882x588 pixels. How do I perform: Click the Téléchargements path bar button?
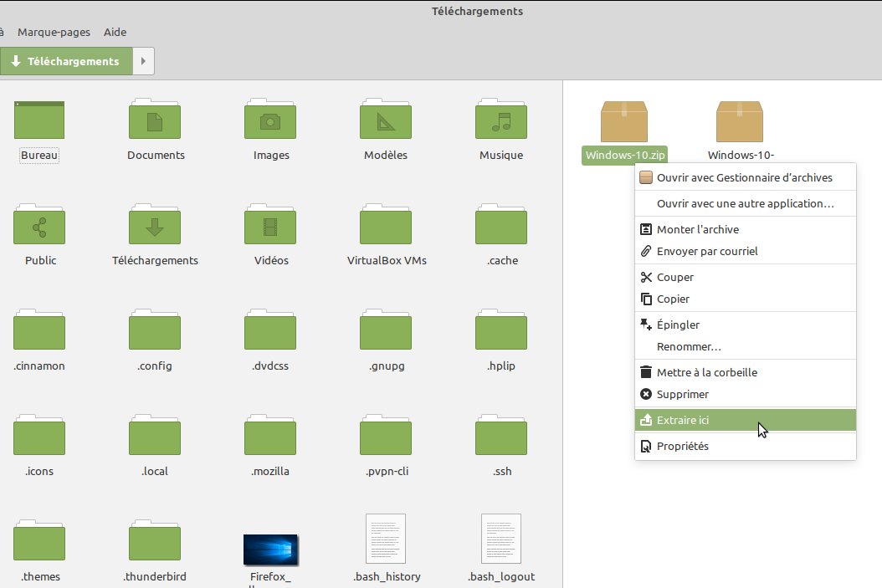click(66, 61)
